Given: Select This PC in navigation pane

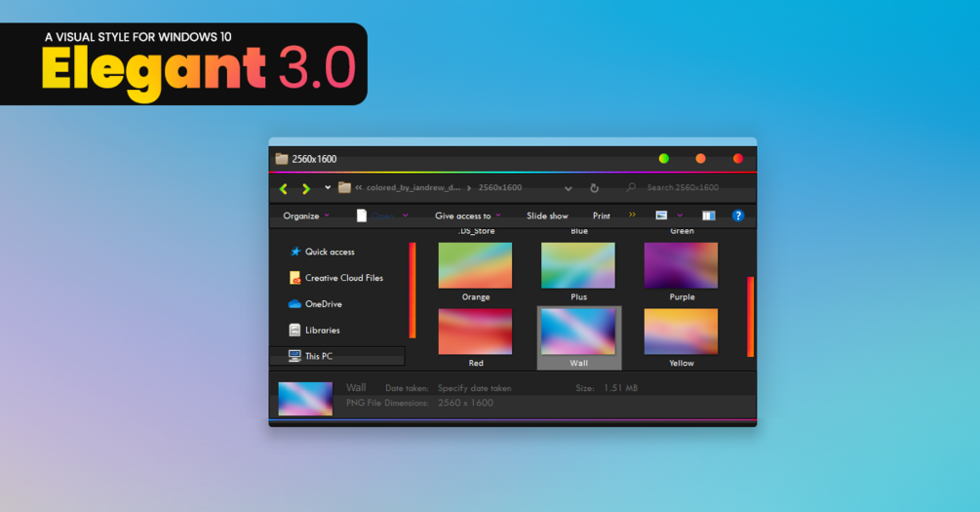Looking at the screenshot, I should click(x=337, y=356).
